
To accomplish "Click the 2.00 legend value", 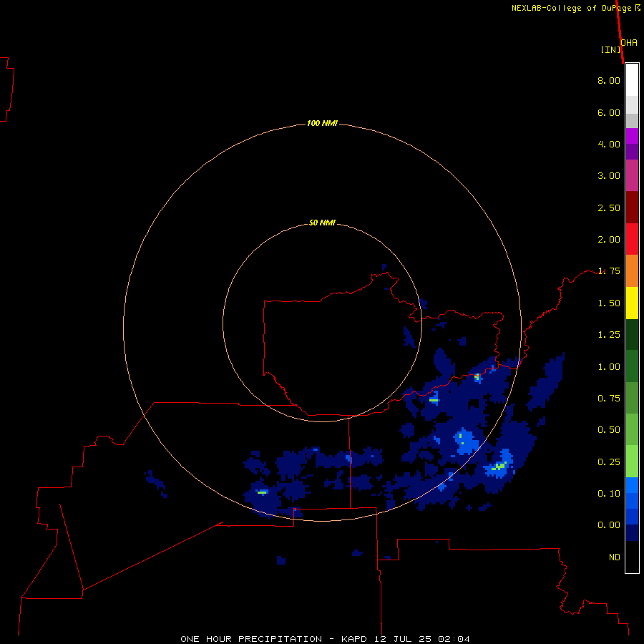I will 609,240.
